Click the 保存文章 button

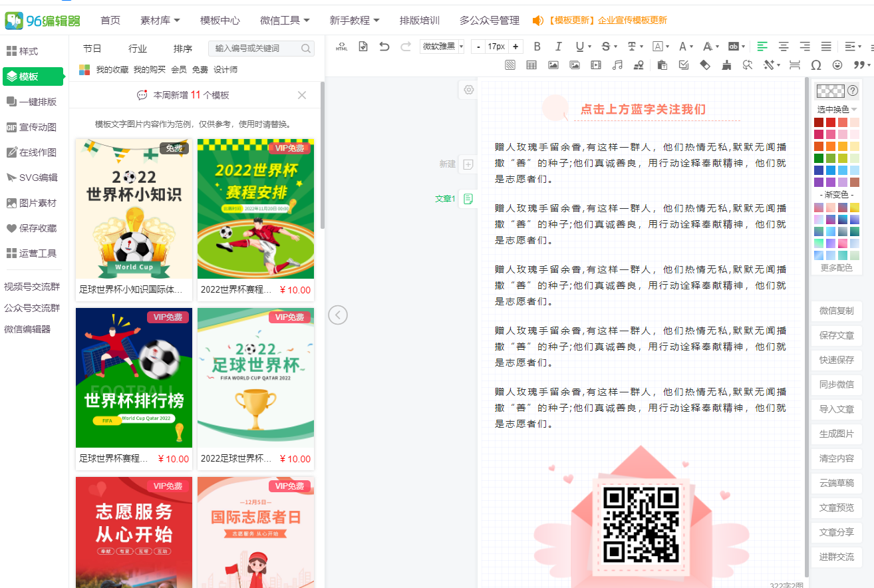[836, 335]
